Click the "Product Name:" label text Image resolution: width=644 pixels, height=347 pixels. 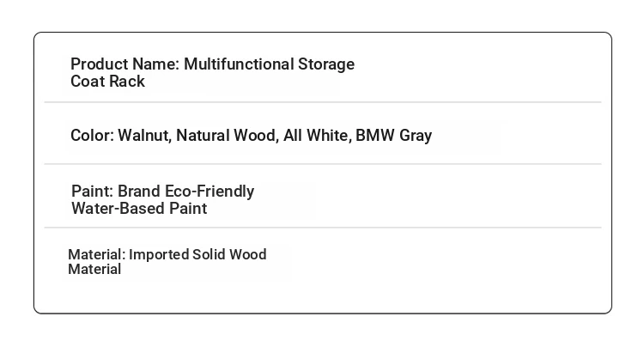click(125, 64)
